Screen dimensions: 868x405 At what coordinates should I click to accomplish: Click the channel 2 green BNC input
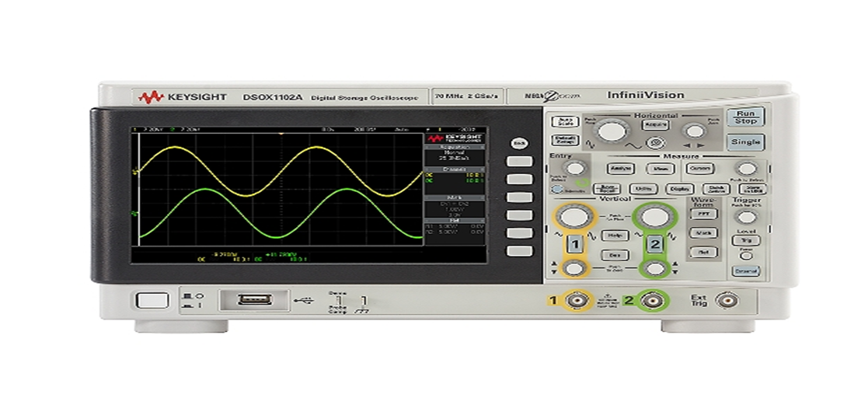point(653,301)
